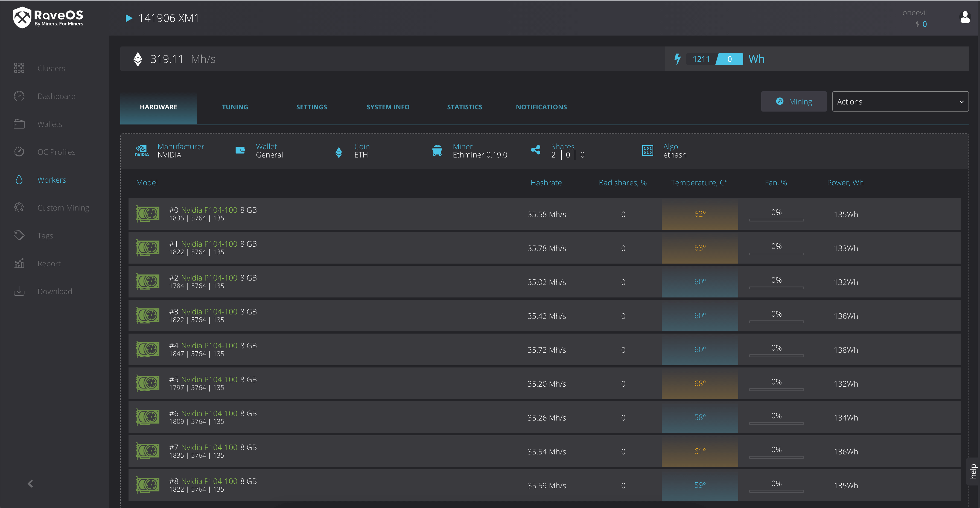Open the STATISTICS tab
The height and width of the screenshot is (508, 980).
[x=465, y=107]
